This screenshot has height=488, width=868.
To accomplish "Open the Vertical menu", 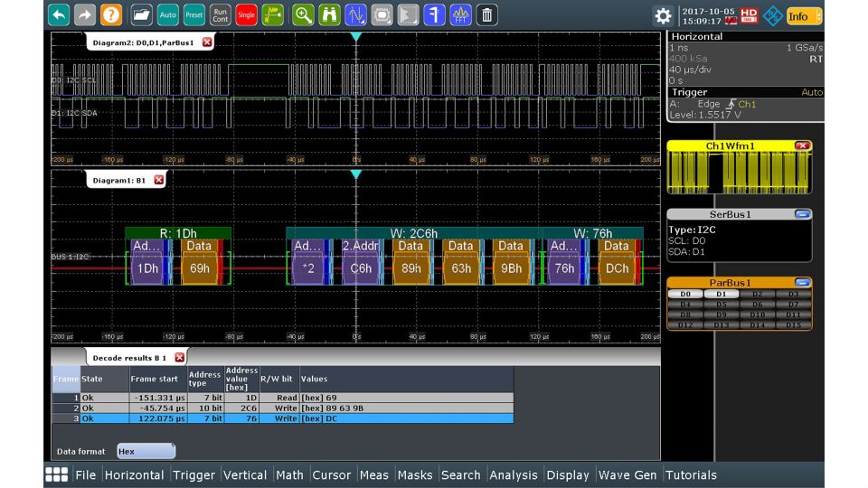I will [x=245, y=474].
